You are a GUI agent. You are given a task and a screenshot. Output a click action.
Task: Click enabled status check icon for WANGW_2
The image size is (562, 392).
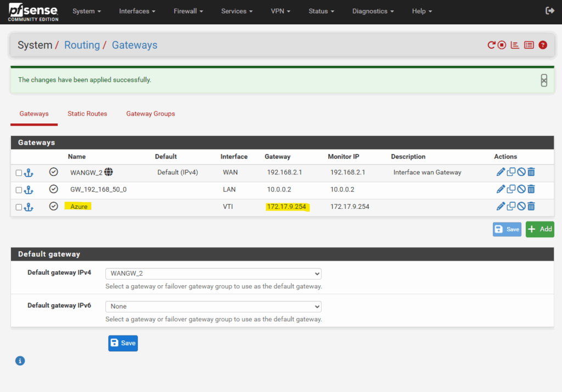tap(53, 172)
